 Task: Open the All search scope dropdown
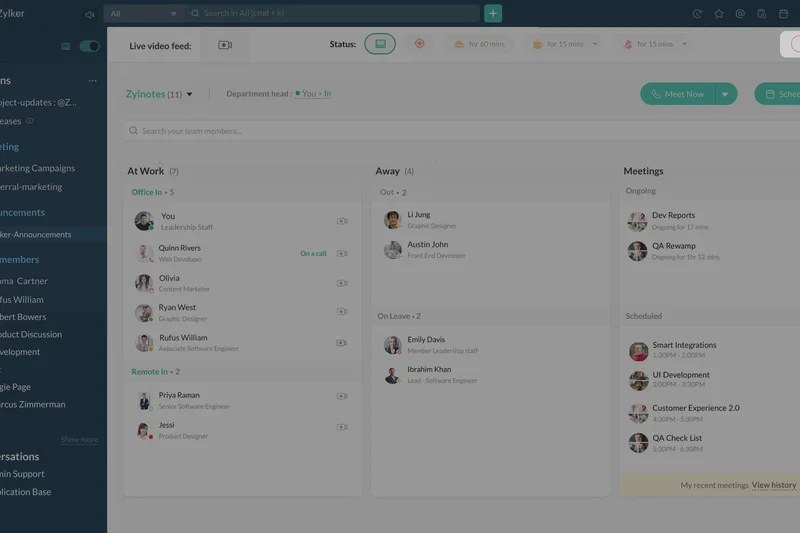pyautogui.click(x=144, y=14)
